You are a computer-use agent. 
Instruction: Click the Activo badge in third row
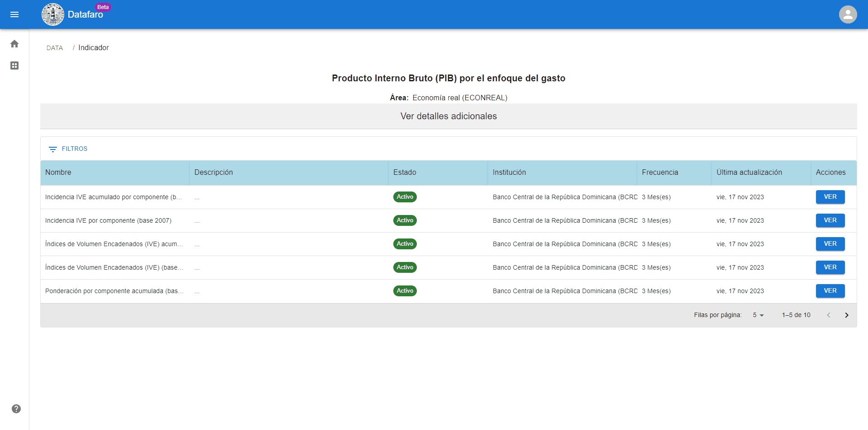405,244
